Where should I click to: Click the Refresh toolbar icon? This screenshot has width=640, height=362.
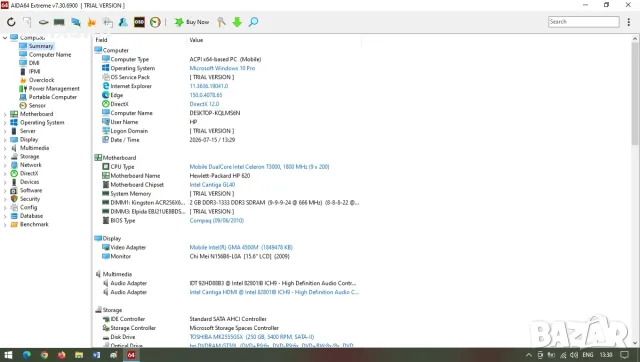pos(11,22)
